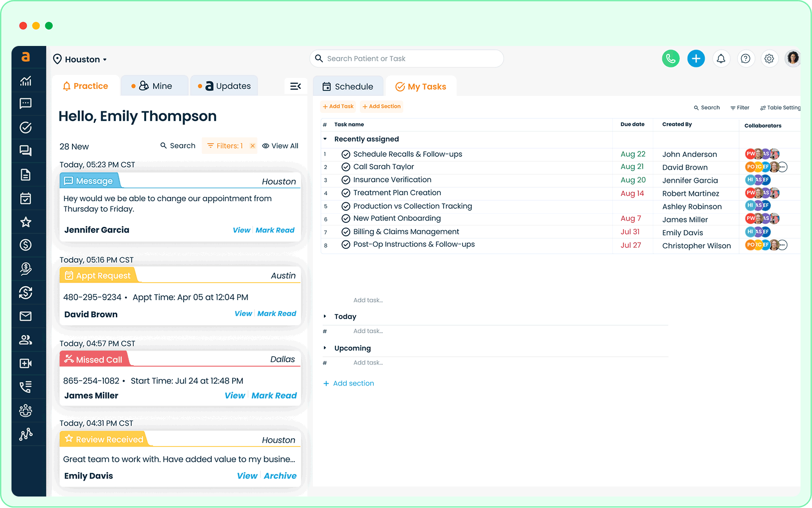Image resolution: width=812 pixels, height=508 pixels.
Task: Click Mark Read on Jennifer Garcia message
Action: [x=275, y=230]
